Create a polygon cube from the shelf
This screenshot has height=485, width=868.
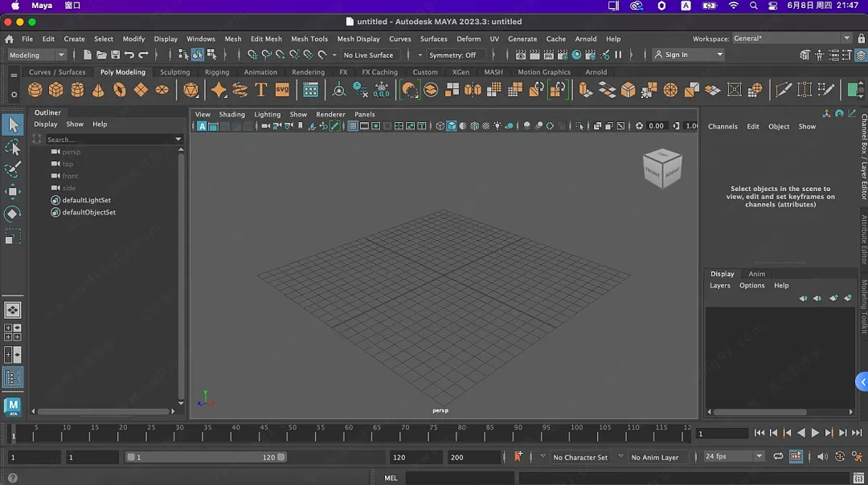[55, 90]
